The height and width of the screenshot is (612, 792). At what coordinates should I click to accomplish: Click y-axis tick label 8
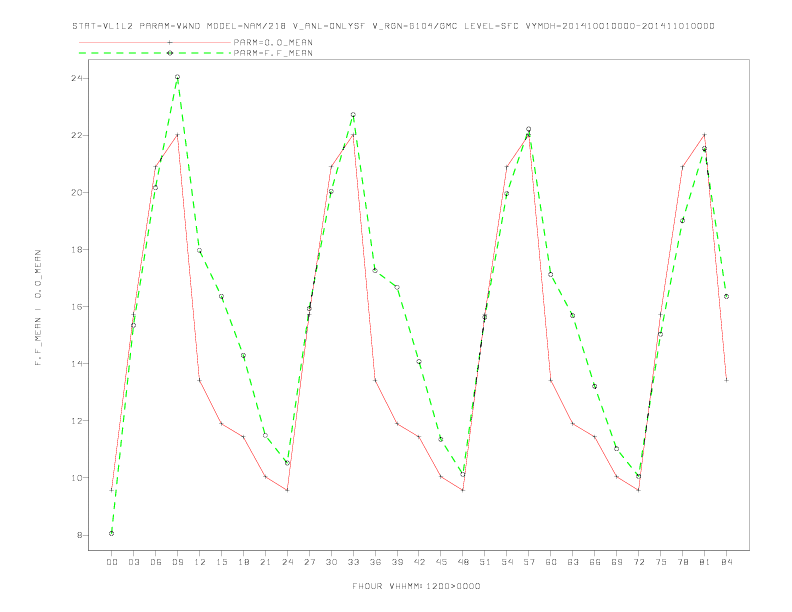pos(79,535)
